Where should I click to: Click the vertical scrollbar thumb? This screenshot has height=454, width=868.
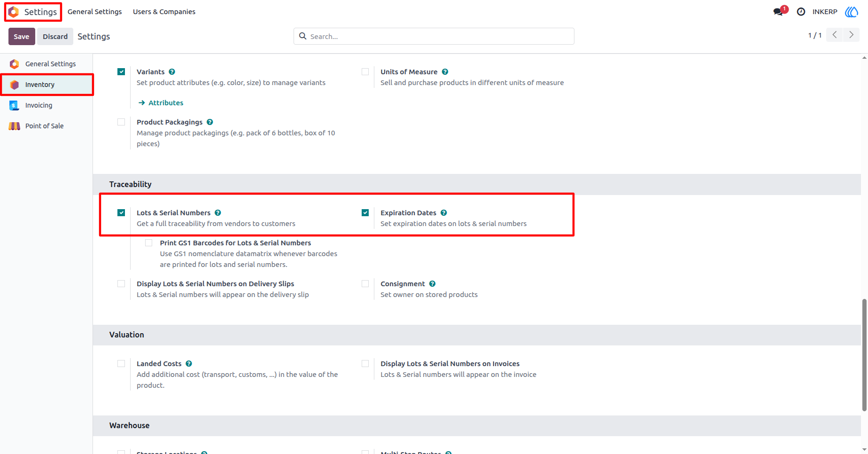pyautogui.click(x=864, y=355)
